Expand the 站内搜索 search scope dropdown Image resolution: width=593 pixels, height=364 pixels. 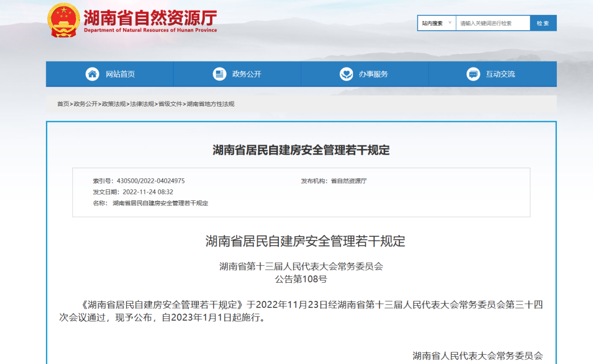coord(436,23)
